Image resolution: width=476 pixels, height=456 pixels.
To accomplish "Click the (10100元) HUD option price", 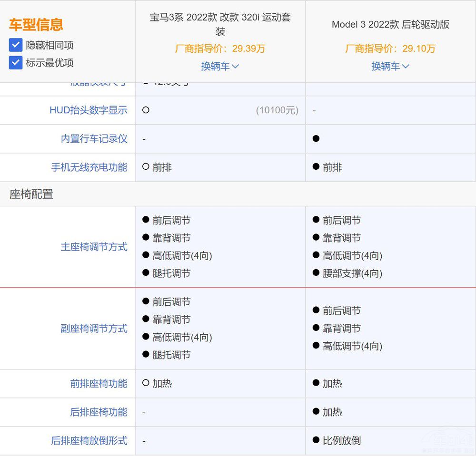I will coord(277,110).
